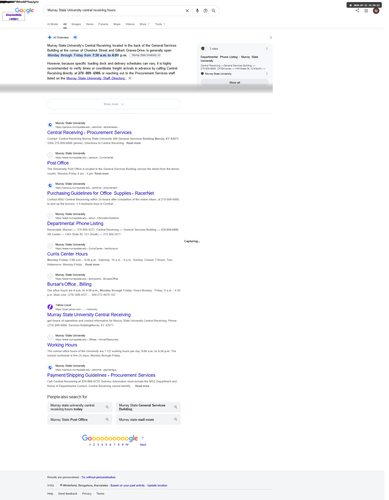Click the AI Overview sparkle icon
The height and width of the screenshot is (500, 389).
pos(49,37)
